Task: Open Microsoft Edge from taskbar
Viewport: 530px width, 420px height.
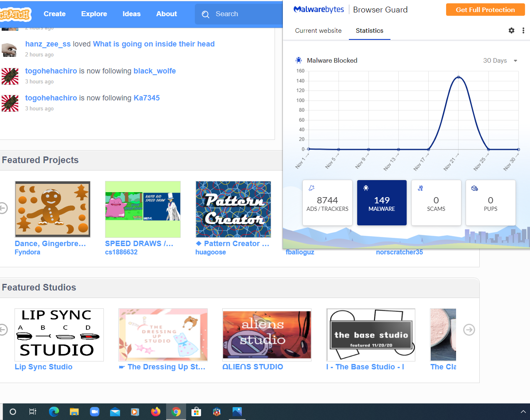Action: (x=54, y=412)
